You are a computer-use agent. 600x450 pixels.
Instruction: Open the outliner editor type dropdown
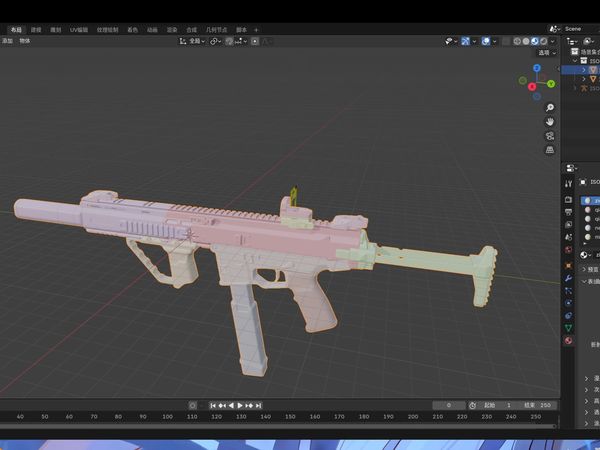click(572, 41)
